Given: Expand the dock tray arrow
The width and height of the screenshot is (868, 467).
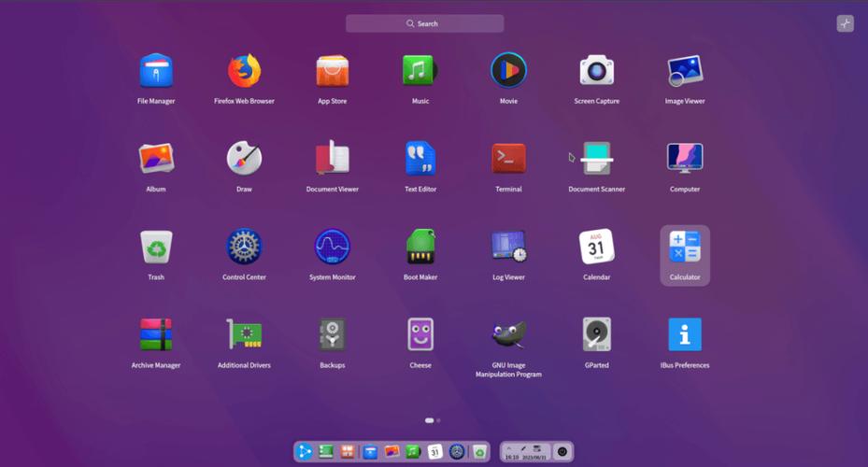Looking at the screenshot, I should coord(508,448).
